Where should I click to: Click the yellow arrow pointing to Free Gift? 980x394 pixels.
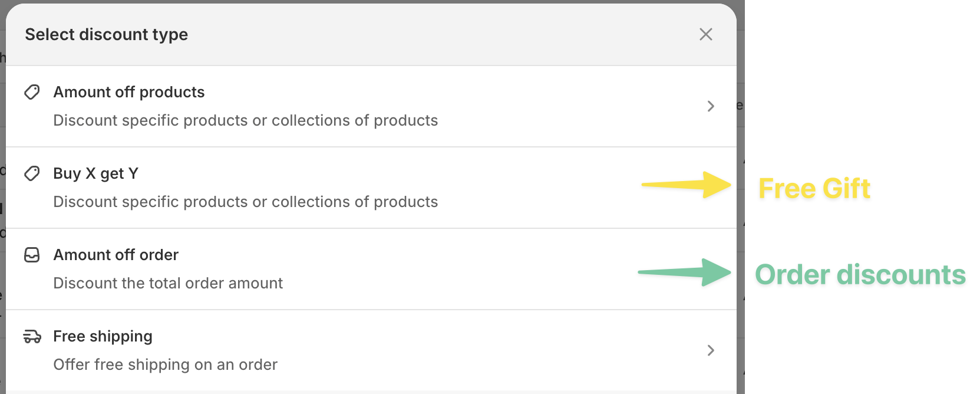click(x=686, y=185)
